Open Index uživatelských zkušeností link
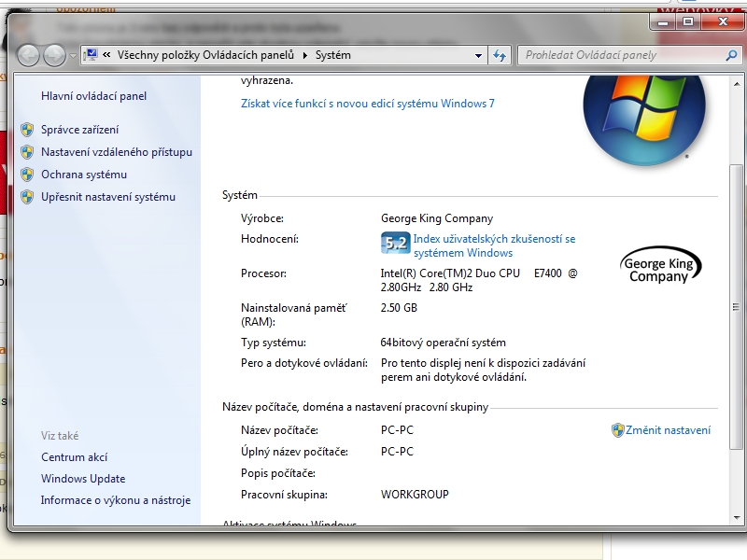Image resolution: width=747 pixels, height=560 pixels. (x=494, y=245)
